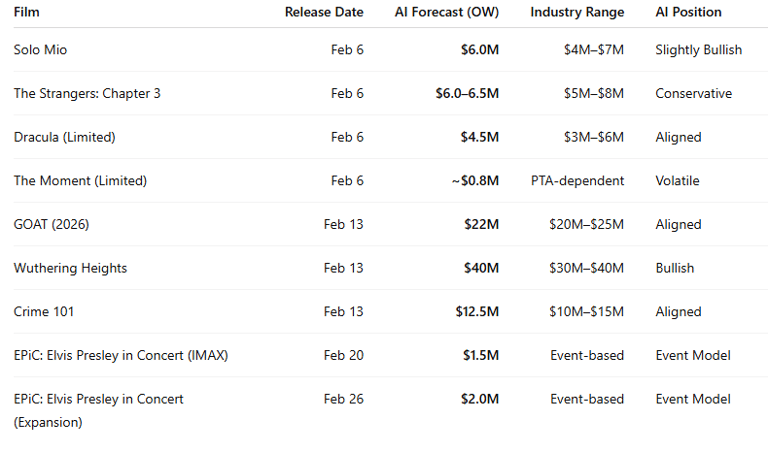Select The Strangers: Chapter 3 title
Viewport: 768px width, 452px height.
pyautogui.click(x=87, y=93)
